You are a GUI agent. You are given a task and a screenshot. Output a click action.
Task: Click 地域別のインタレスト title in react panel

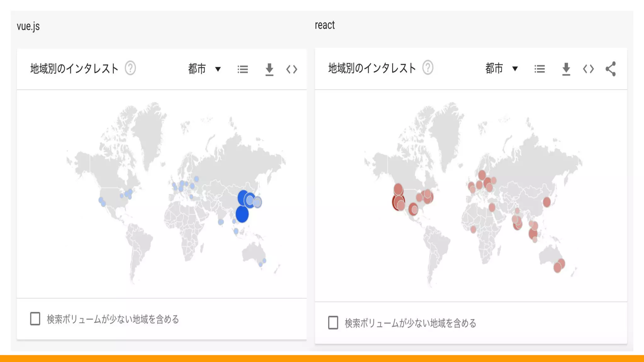tap(372, 68)
